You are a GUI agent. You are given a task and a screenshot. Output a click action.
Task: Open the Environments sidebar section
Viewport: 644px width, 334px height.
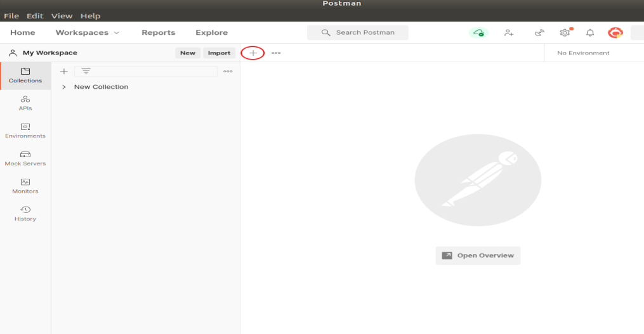pos(25,131)
